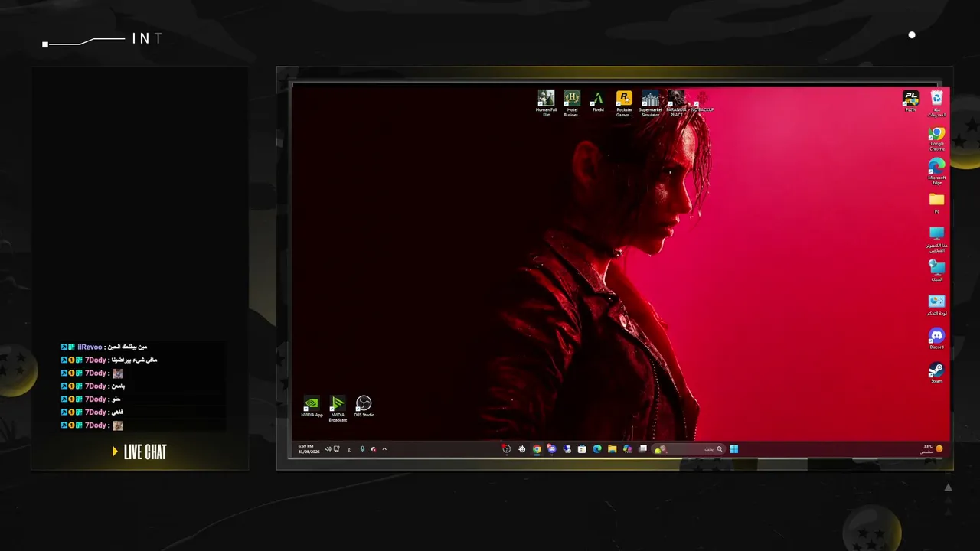The image size is (980, 551).
Task: Open Google Chrome from the taskbar
Action: pyautogui.click(x=537, y=449)
